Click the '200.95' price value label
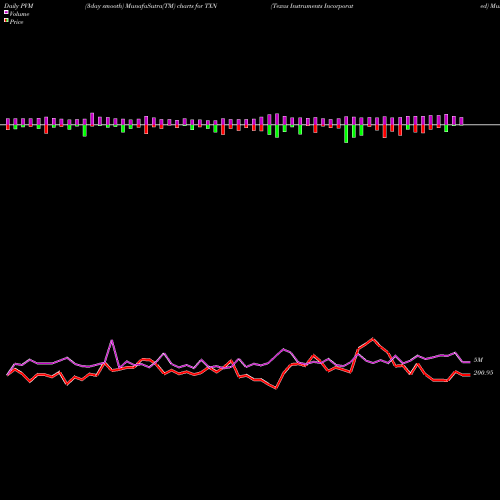The width and height of the screenshot is (500, 500). coord(483,373)
